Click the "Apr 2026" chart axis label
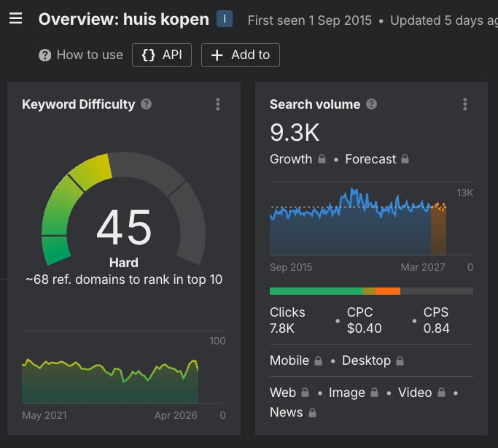 pyautogui.click(x=176, y=415)
